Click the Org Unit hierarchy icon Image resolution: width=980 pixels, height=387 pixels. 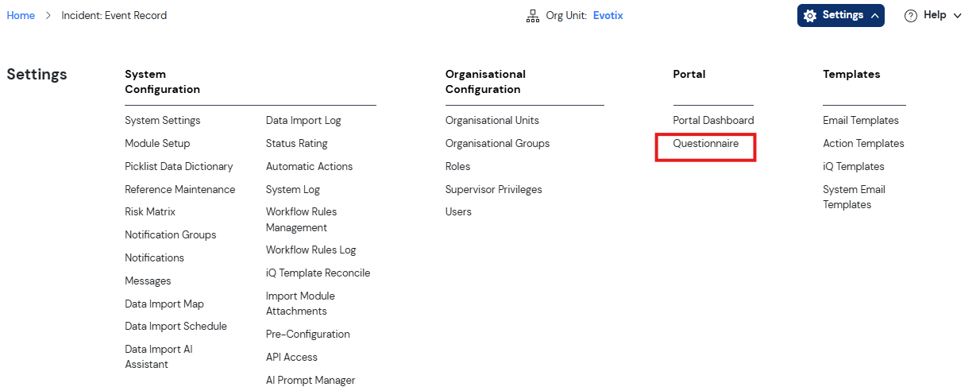click(x=533, y=16)
